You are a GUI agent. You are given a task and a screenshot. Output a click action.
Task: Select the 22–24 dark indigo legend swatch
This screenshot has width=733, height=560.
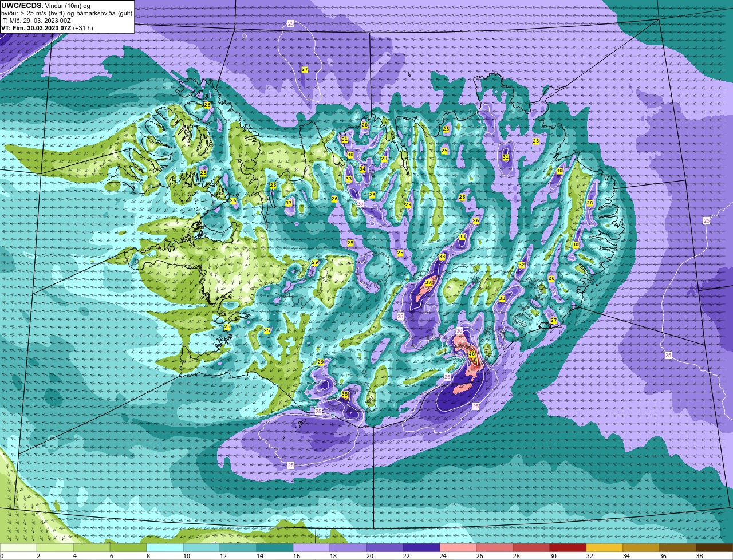coord(421,548)
